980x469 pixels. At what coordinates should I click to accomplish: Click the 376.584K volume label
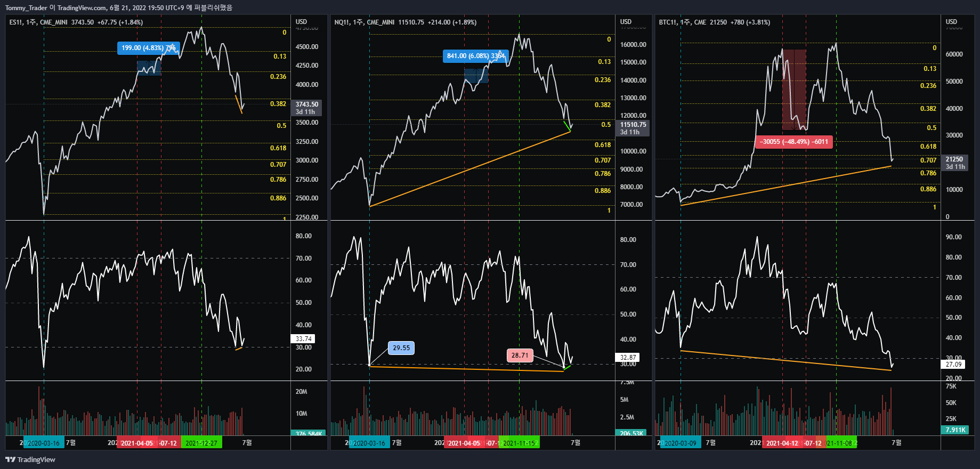pos(309,434)
